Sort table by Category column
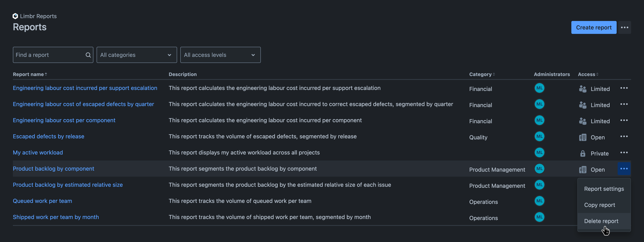 tap(482, 74)
